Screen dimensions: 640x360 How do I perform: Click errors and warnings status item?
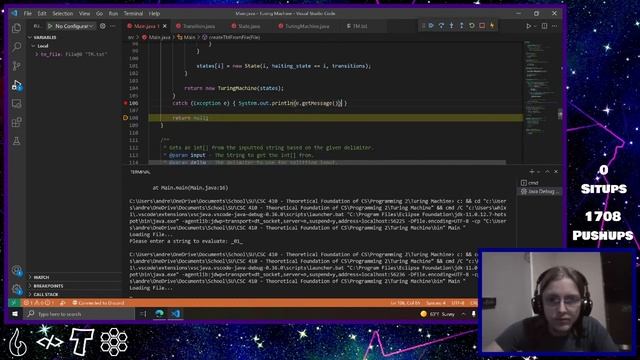pyautogui.click(x=38, y=303)
